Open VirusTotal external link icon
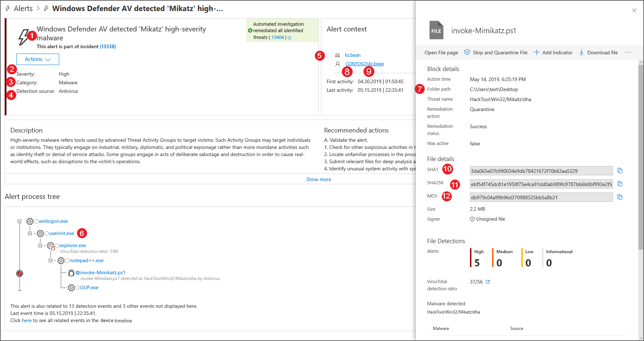The width and height of the screenshot is (644, 341). [488, 282]
